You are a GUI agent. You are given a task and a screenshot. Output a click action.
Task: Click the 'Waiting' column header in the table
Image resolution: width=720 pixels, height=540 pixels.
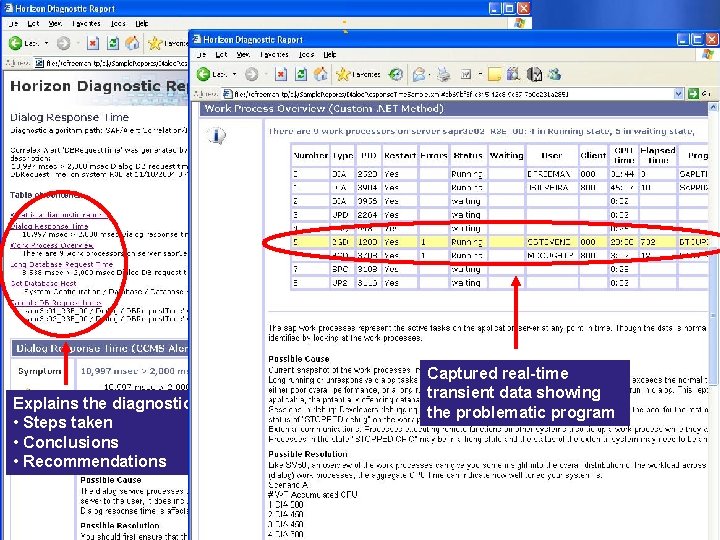point(506,155)
